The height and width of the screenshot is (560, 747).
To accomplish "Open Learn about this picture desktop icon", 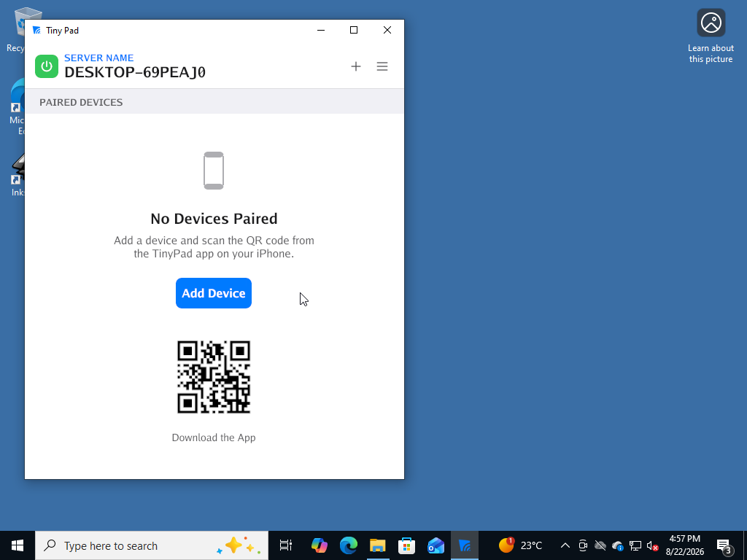I will coord(711,36).
